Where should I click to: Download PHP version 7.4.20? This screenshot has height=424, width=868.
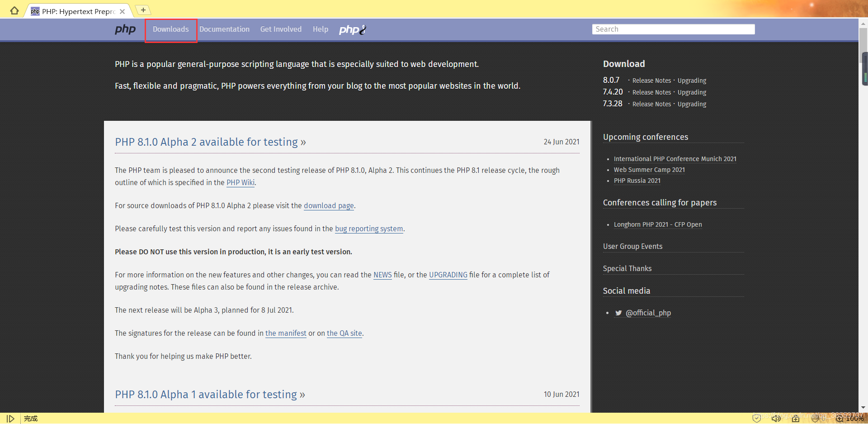[613, 92]
